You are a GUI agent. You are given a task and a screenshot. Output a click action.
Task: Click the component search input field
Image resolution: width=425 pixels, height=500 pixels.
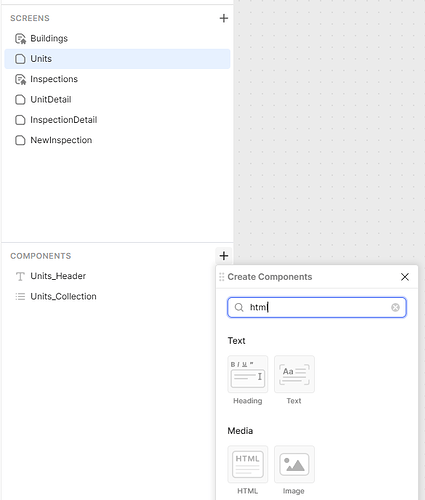click(317, 307)
